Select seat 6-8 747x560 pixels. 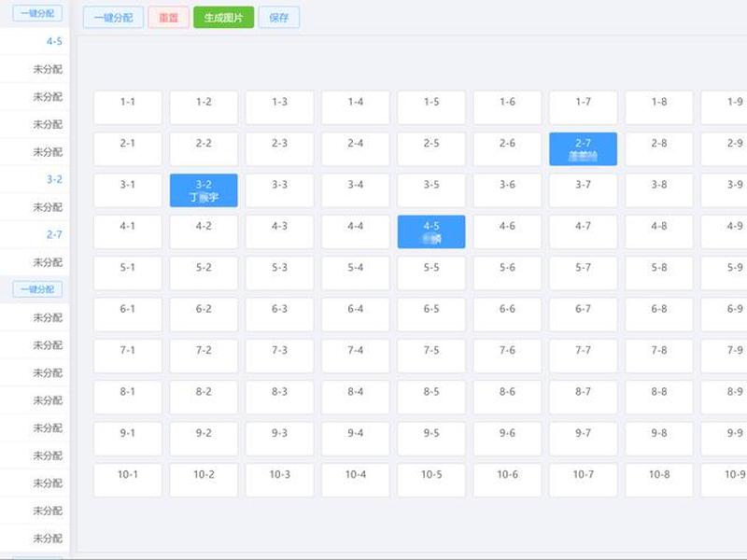[659, 315]
